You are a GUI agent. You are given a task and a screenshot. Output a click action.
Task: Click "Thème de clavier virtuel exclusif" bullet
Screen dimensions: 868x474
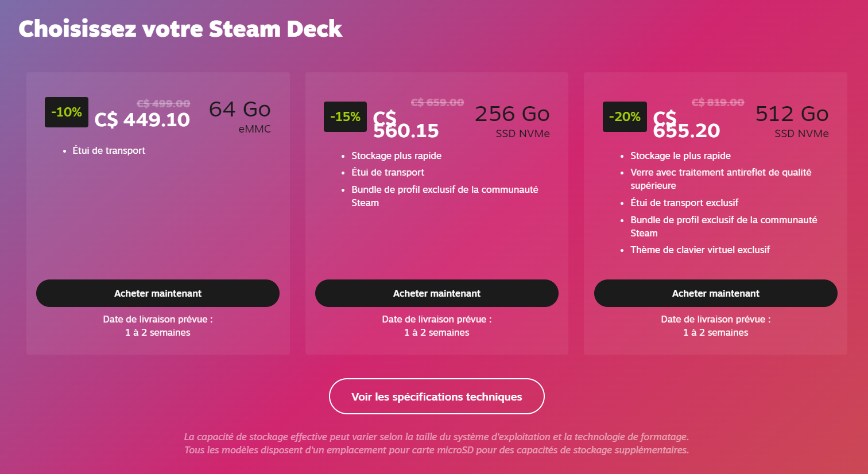(x=700, y=250)
